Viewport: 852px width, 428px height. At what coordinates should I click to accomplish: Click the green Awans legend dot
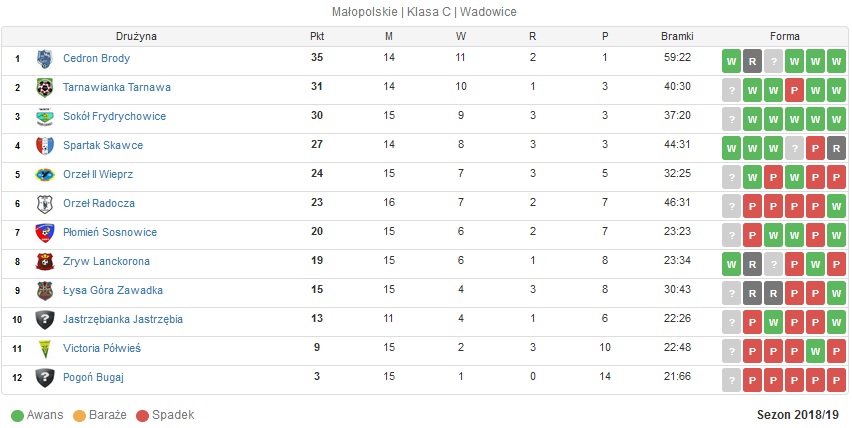(x=17, y=416)
